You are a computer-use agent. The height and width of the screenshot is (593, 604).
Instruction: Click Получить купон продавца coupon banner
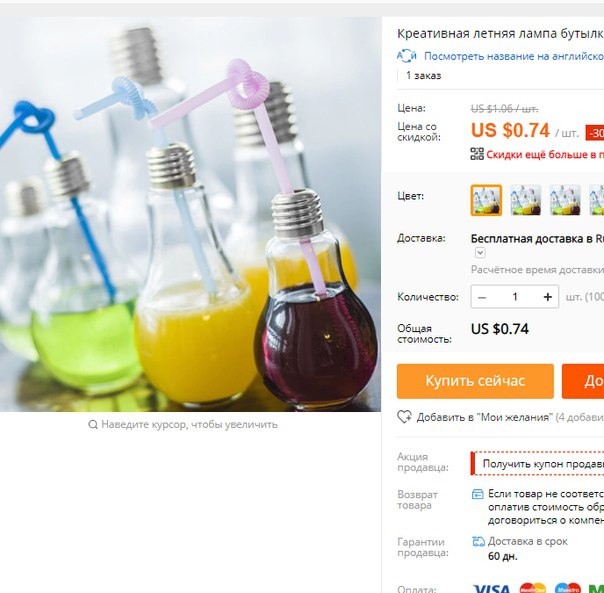(538, 464)
